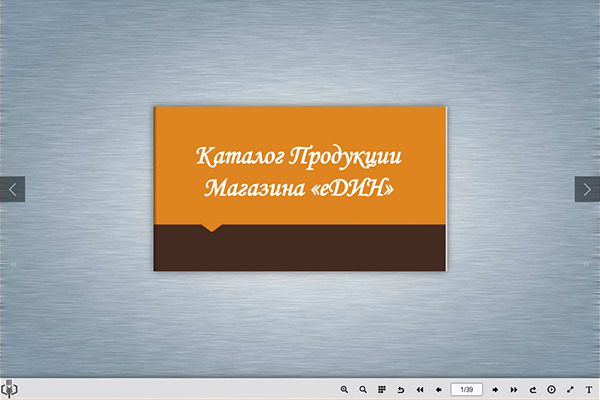Jump to the first page

(420, 389)
